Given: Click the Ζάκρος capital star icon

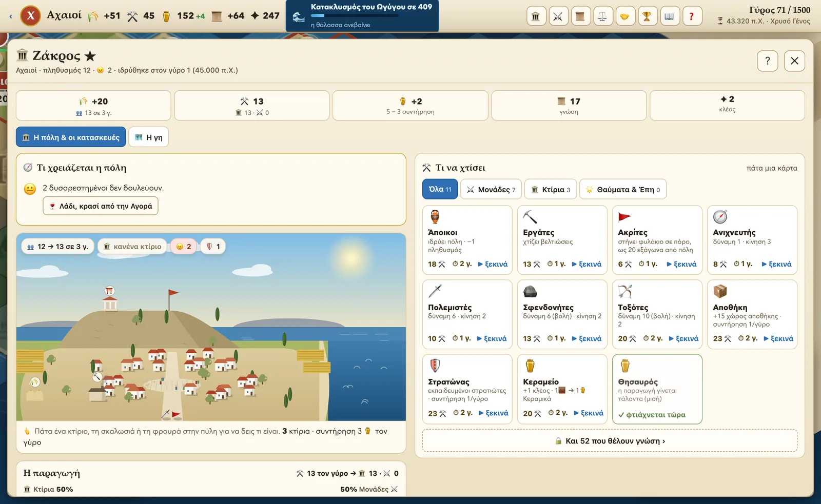Looking at the screenshot, I should [x=90, y=56].
